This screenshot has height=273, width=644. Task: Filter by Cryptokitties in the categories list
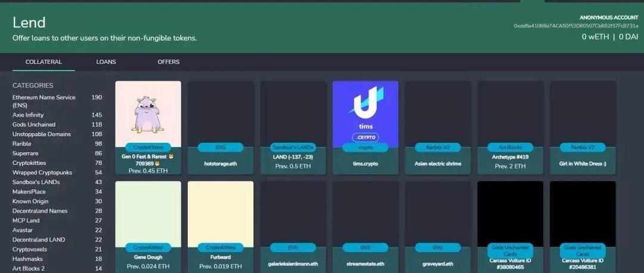57,163
